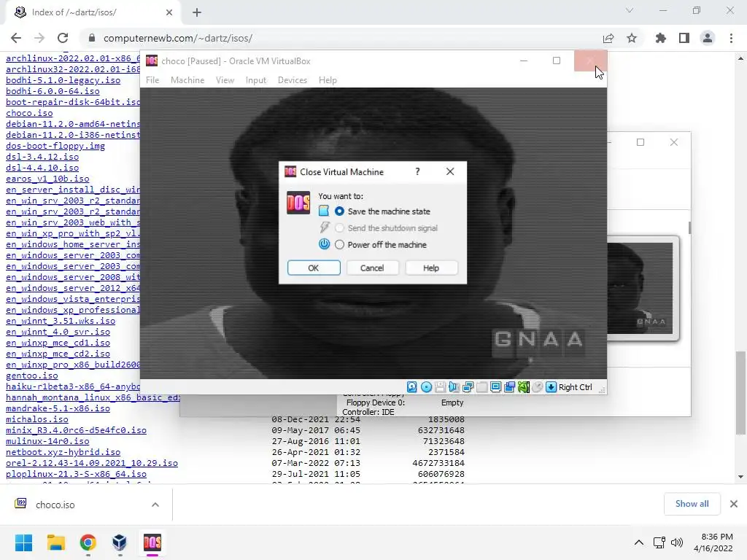Reload the page with Chrome's refresh icon
The image size is (747, 560).
(63, 38)
